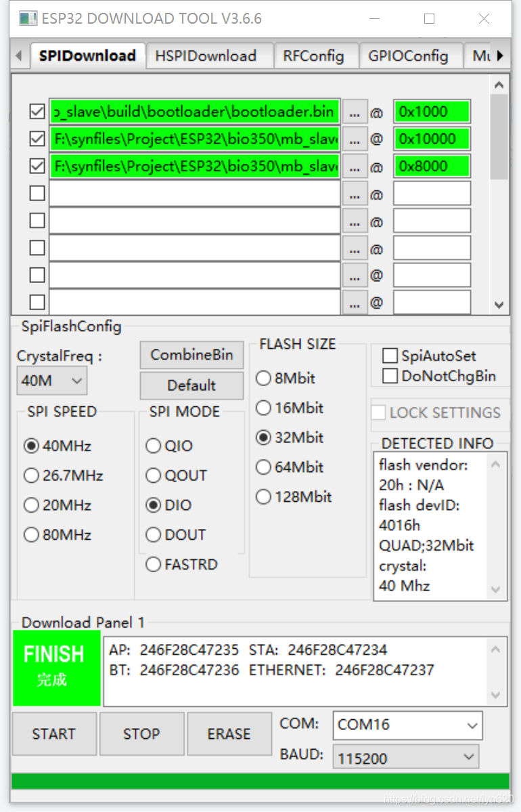Uncheck the bootloader.bin file checkbox
The width and height of the screenshot is (521, 812).
coord(37,111)
